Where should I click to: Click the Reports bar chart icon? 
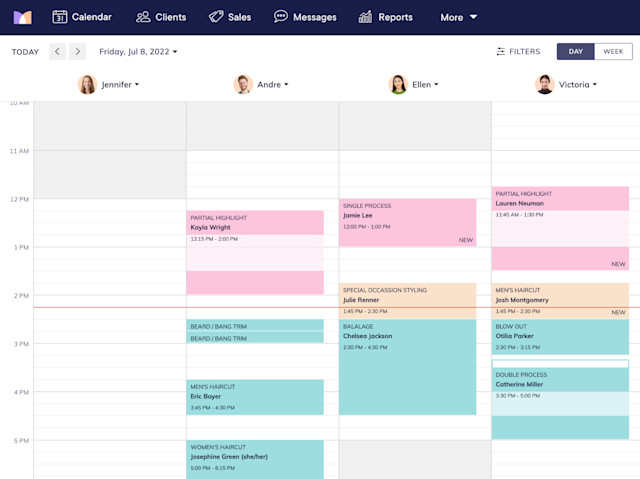(x=365, y=17)
